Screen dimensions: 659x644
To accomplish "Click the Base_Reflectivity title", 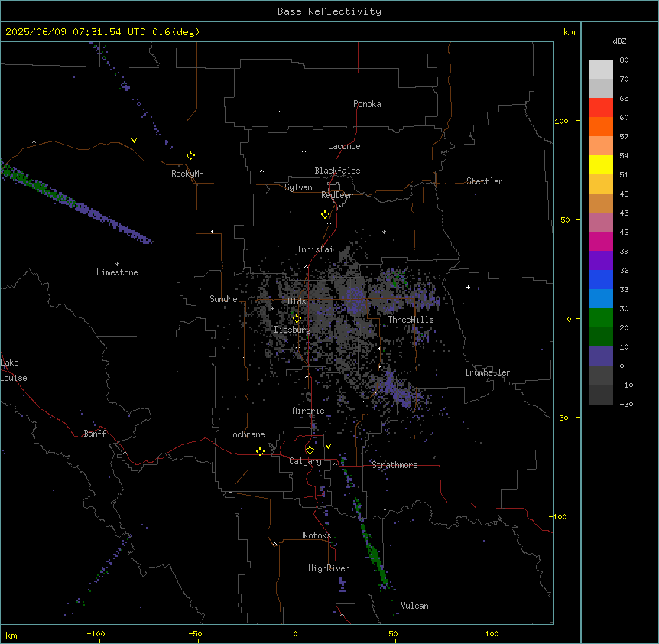I will pyautogui.click(x=329, y=11).
